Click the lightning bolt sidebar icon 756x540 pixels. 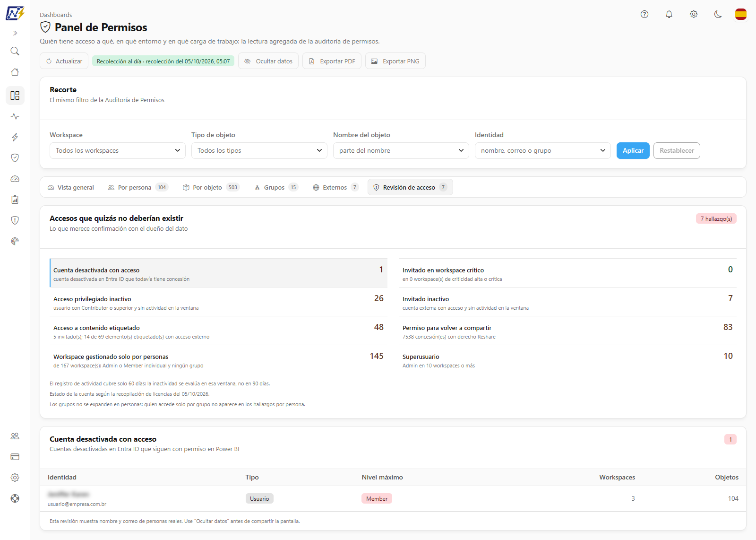click(15, 137)
